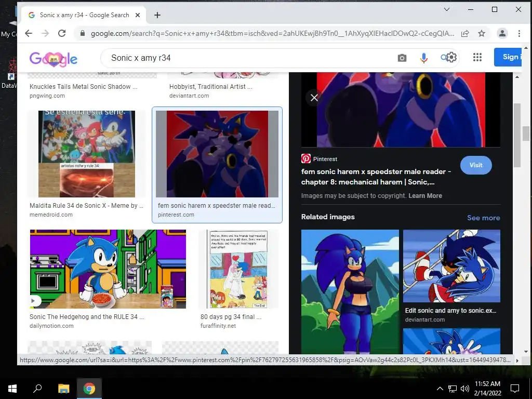Viewport: 532px width, 399px height.
Task: Close the Google Search tab
Action: pos(138,15)
